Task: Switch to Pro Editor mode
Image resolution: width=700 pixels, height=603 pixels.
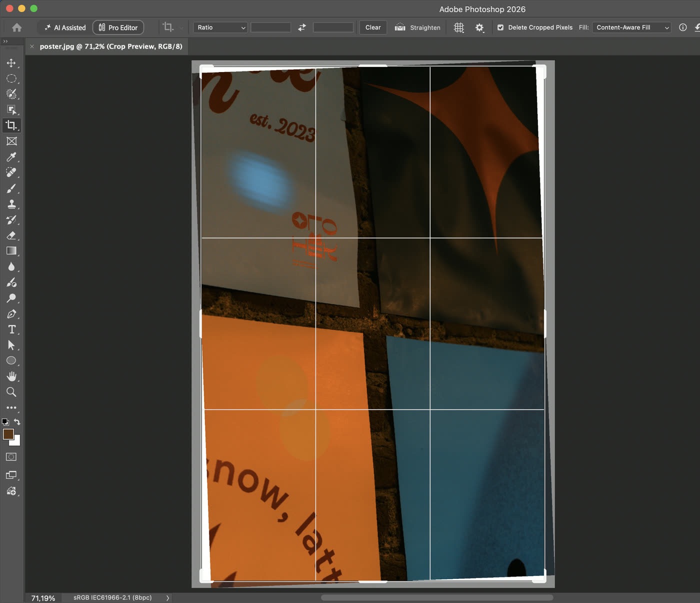Action: [x=118, y=27]
